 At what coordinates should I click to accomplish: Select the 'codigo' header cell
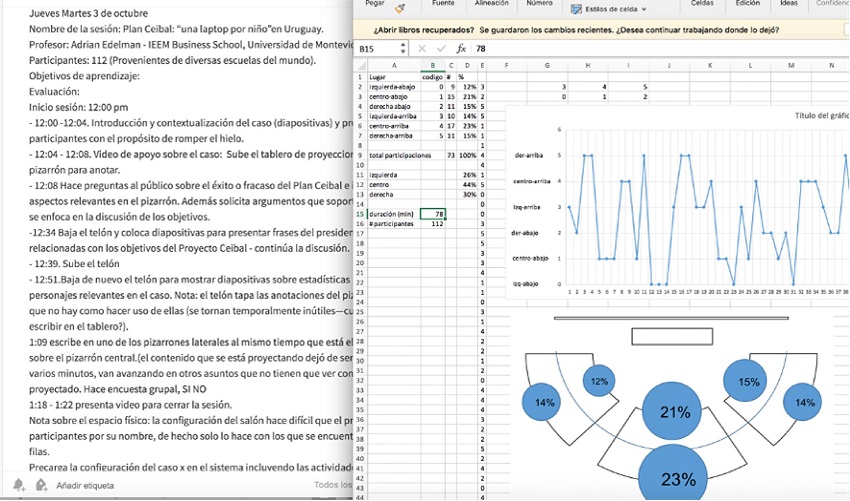(433, 77)
